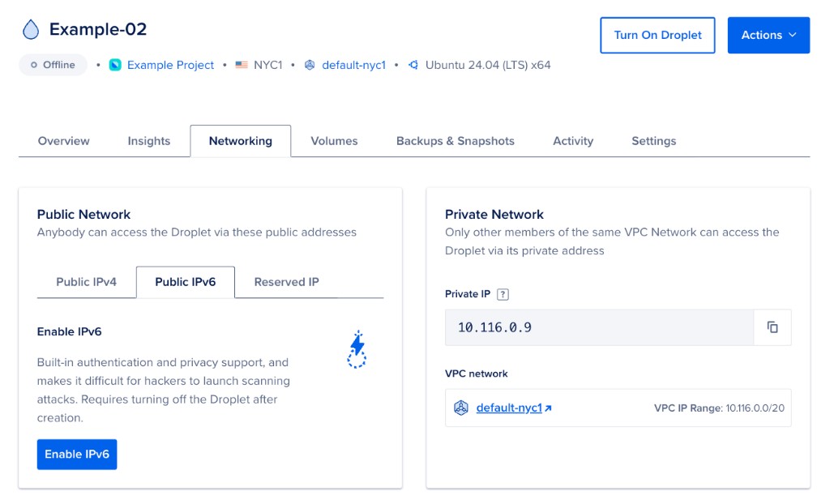Click the US flag icon next to NYC1

[x=242, y=65]
